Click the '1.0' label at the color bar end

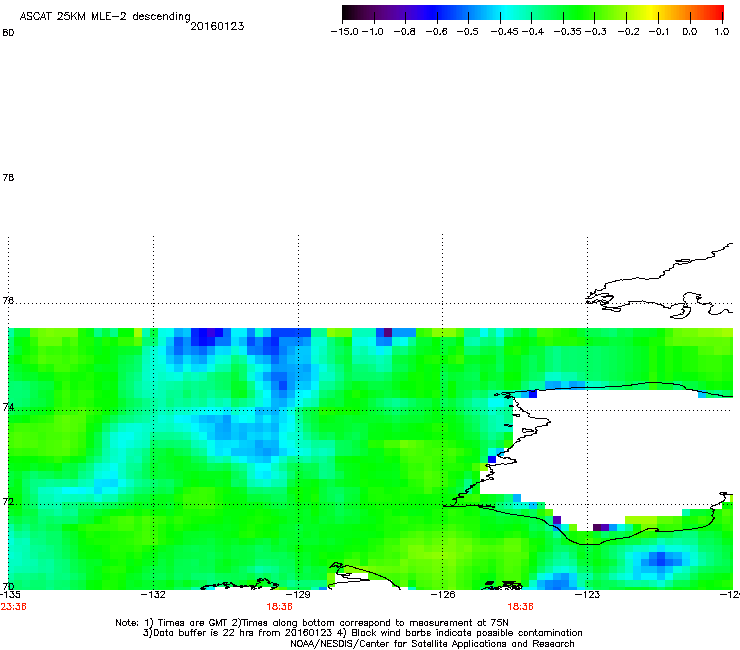[722, 32]
